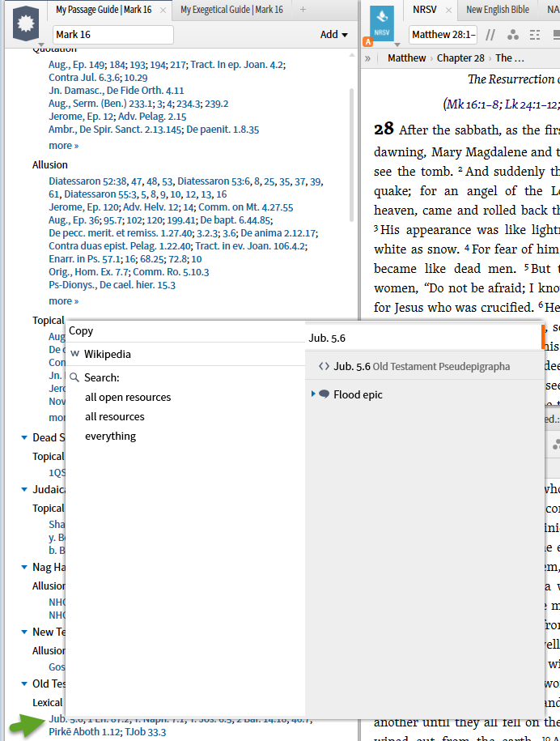Open Orig., Hom. Ex. 7.7 link

point(89,272)
